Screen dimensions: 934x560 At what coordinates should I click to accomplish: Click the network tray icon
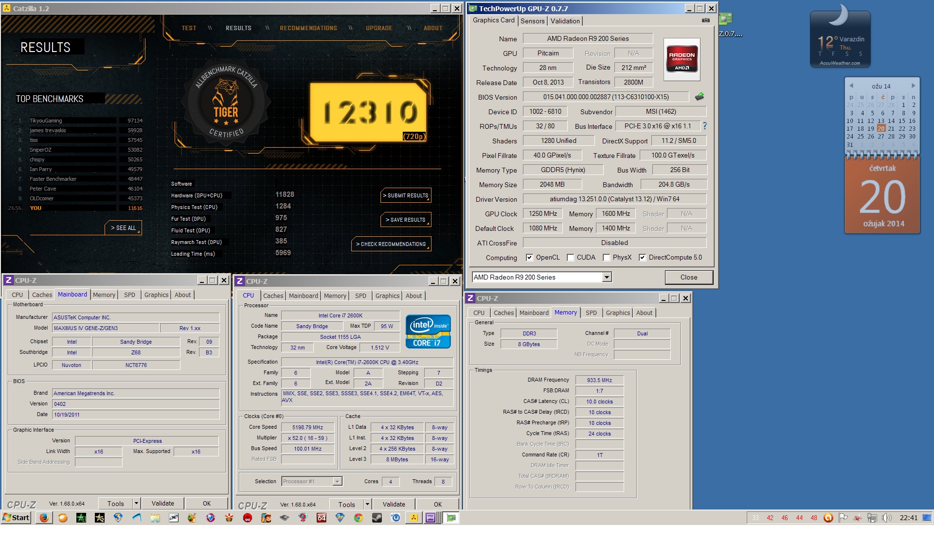872,518
